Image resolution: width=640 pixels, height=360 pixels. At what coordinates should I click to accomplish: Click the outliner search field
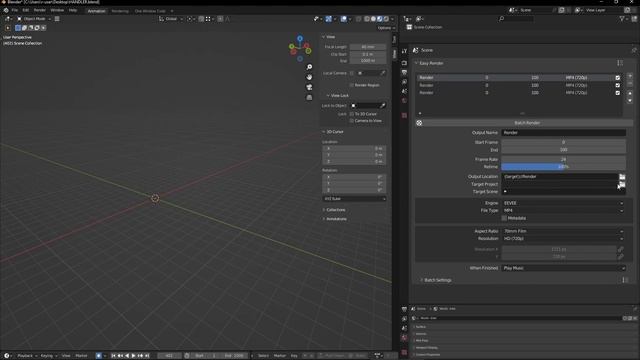(x=516, y=19)
